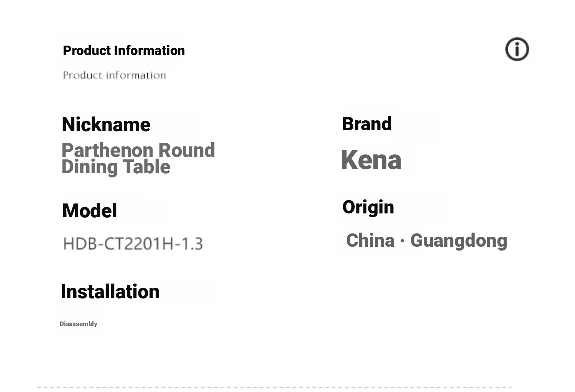Click the word Guangdong in origin
575x392 pixels.
click(458, 241)
